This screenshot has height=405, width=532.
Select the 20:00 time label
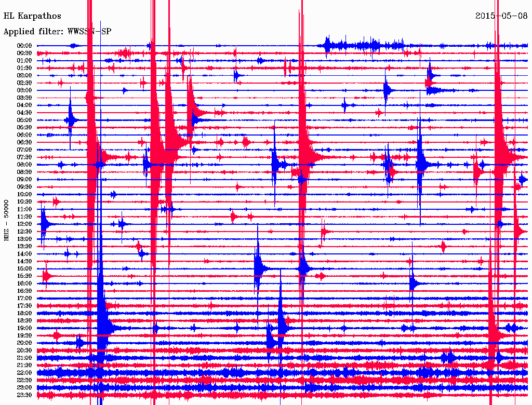(24, 343)
